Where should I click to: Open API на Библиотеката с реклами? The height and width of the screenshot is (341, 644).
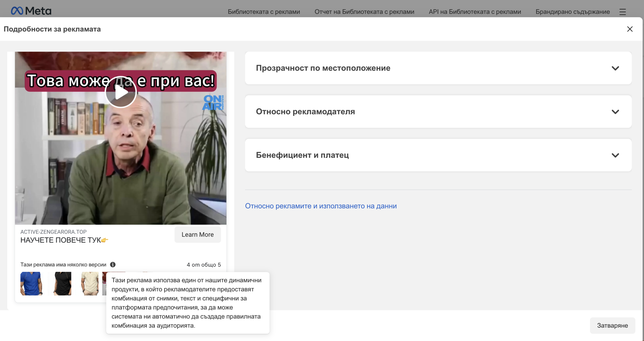point(475,12)
